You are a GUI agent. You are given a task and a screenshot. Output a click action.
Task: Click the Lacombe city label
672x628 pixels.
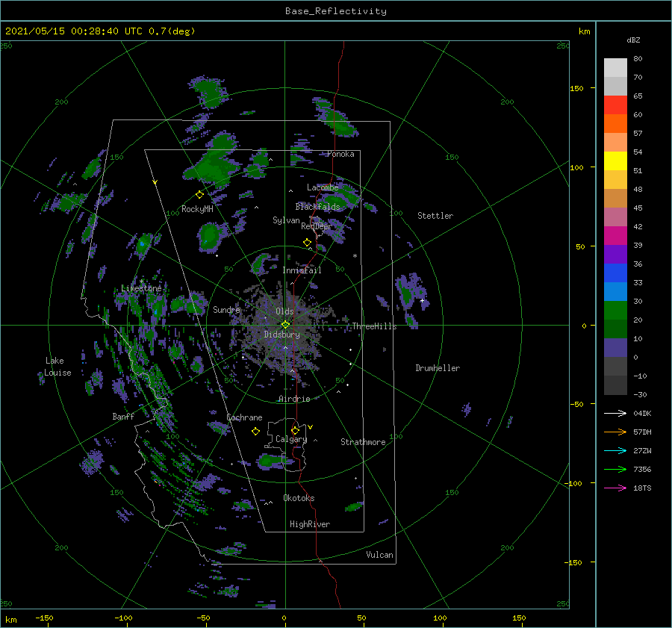pos(323,187)
